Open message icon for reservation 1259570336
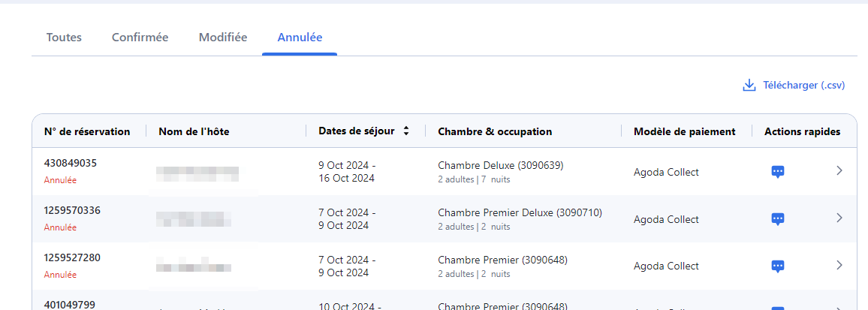868x310 pixels. [778, 219]
